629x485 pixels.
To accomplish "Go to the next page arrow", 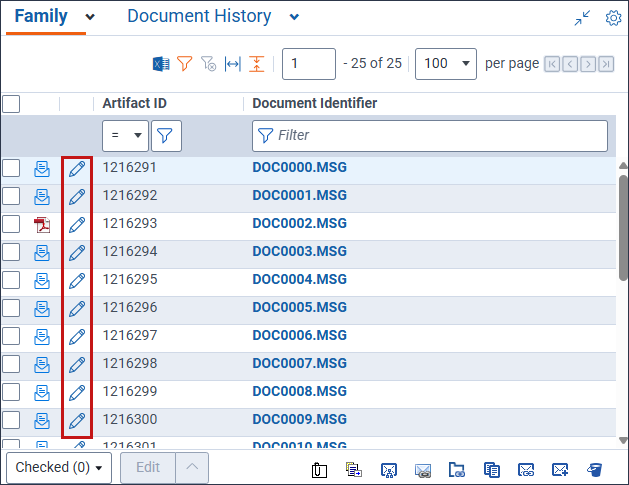I will point(588,64).
